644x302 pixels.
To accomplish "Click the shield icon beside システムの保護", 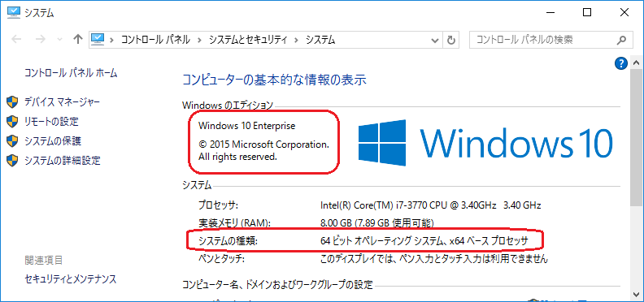I will 12,140.
